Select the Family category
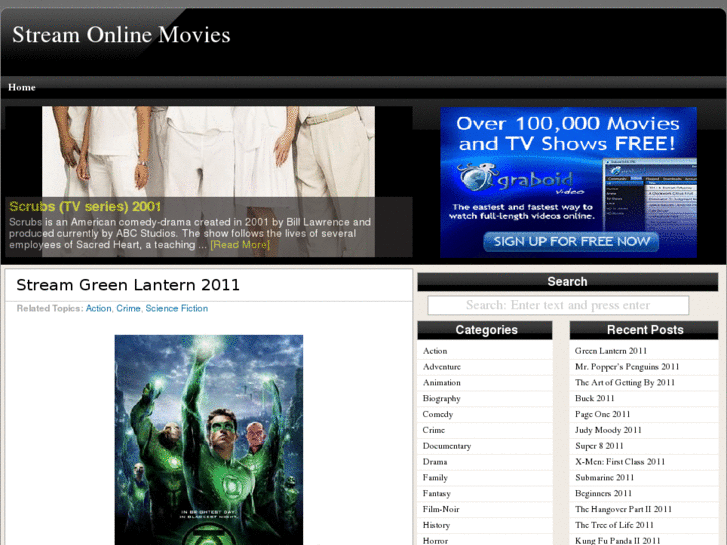727x545 pixels. pos(435,478)
